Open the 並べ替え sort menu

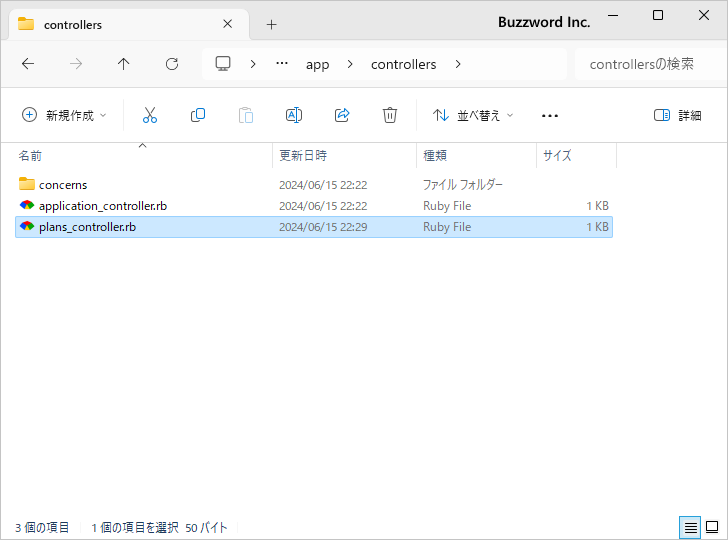(473, 115)
